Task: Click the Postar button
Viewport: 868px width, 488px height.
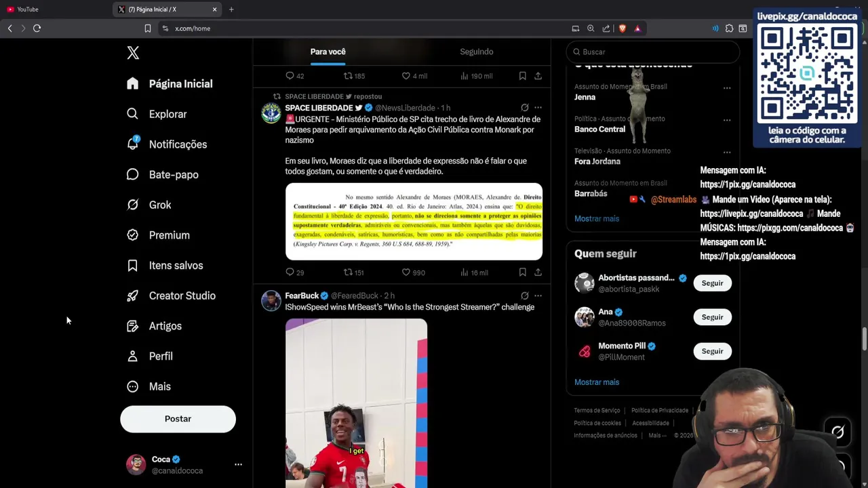Action: click(x=178, y=419)
